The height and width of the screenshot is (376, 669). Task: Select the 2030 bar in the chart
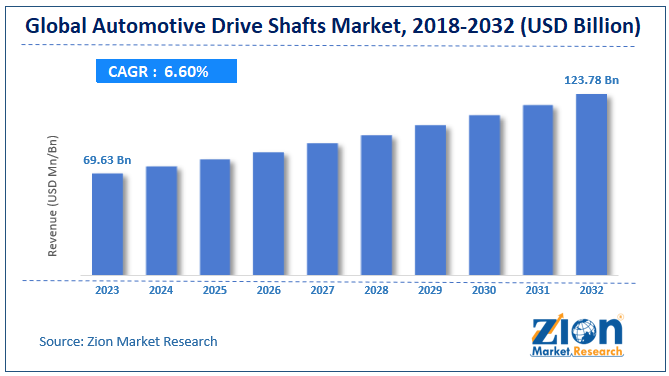coord(484,195)
